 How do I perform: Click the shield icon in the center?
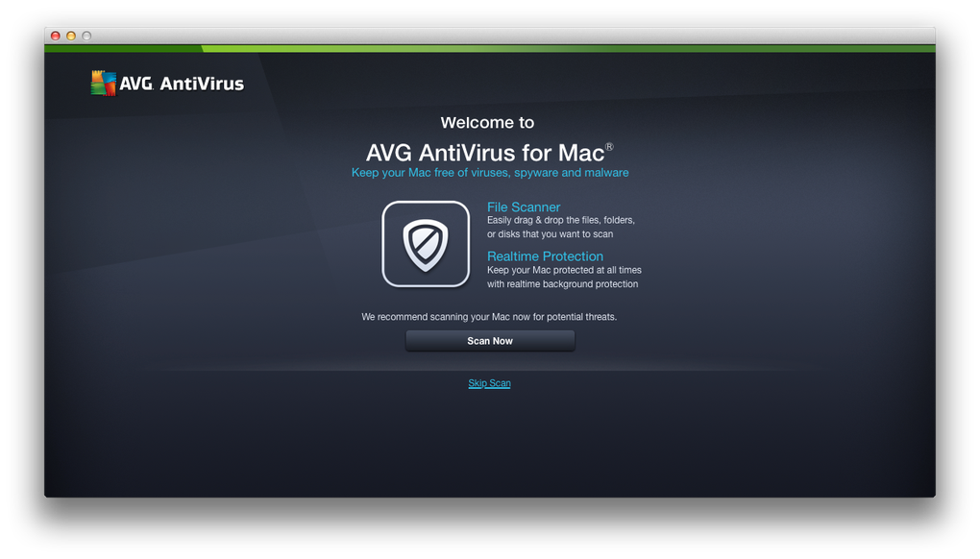point(426,244)
